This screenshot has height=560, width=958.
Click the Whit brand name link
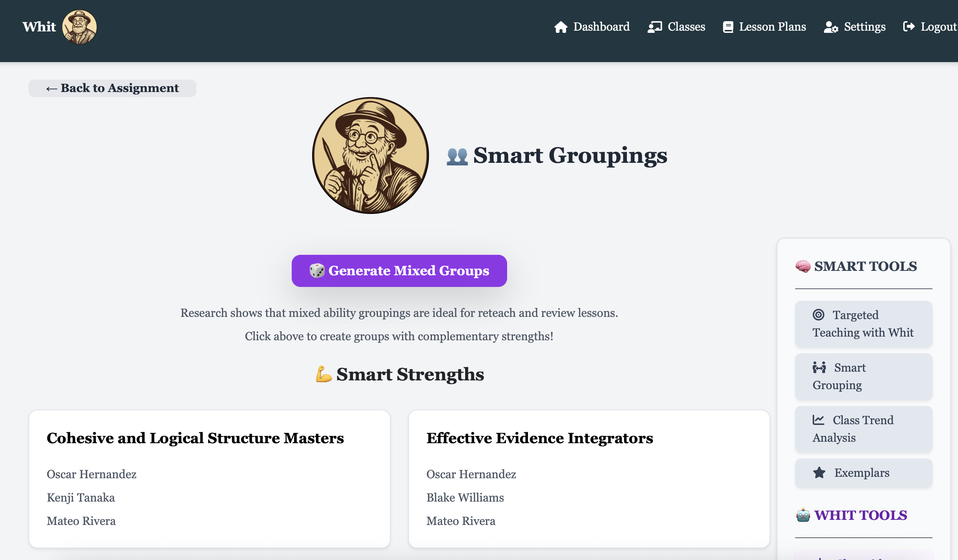[x=39, y=27]
